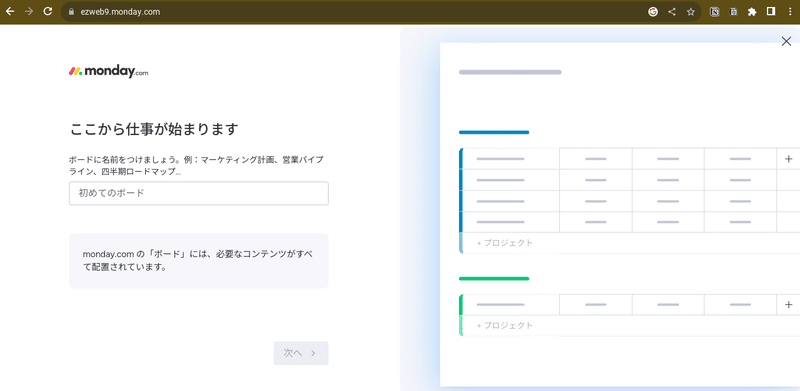Close the onboarding preview with X
The width and height of the screenshot is (800, 391).
(x=786, y=42)
